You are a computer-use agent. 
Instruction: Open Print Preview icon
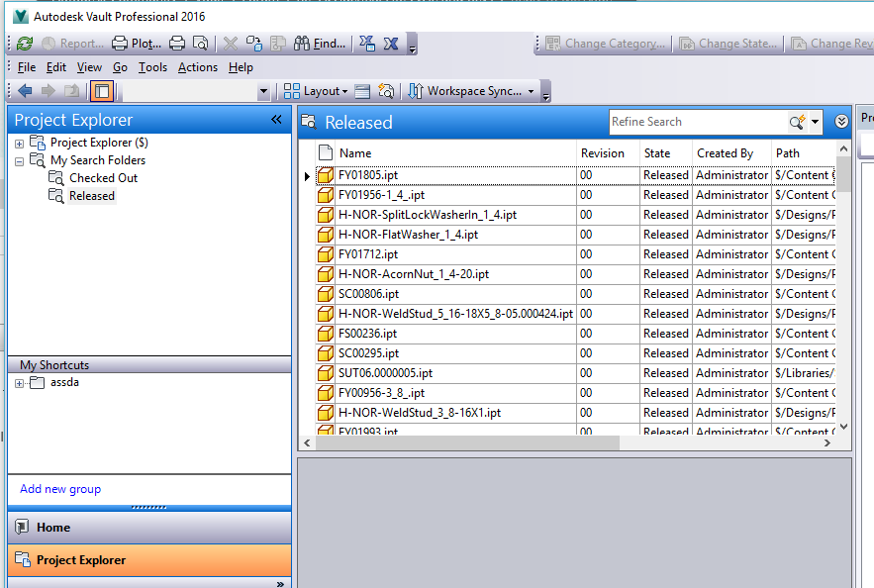[x=199, y=44]
